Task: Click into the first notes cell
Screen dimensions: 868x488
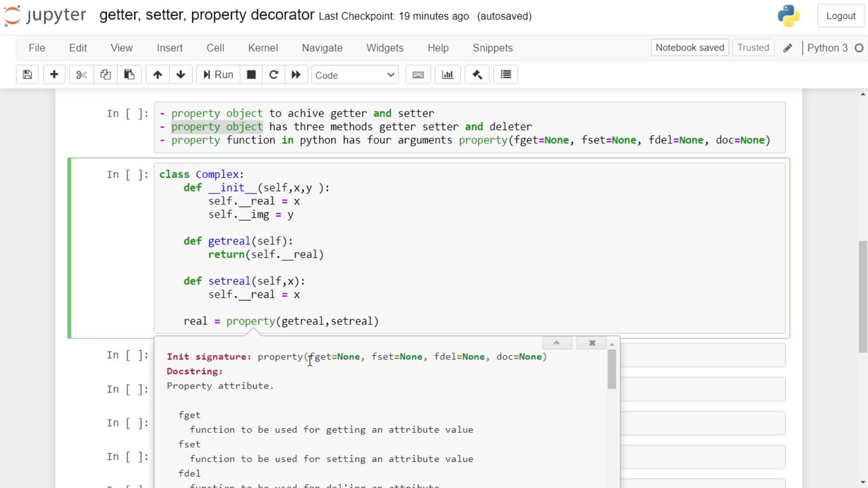Action: (470, 127)
